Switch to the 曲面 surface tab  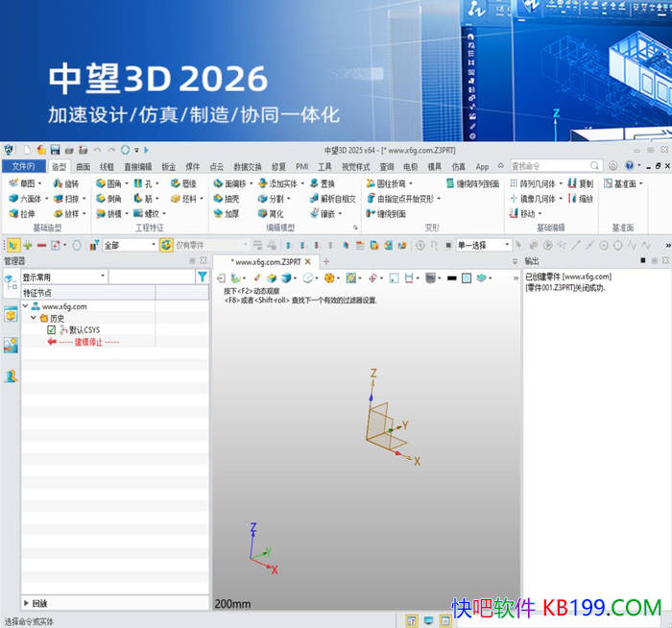84,167
